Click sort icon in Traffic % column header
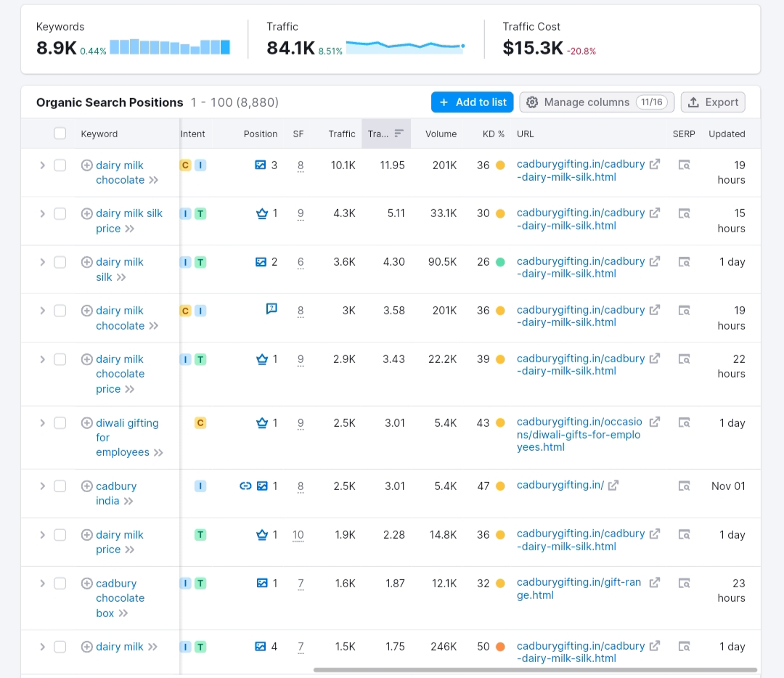Image resolution: width=784 pixels, height=678 pixels. point(399,134)
